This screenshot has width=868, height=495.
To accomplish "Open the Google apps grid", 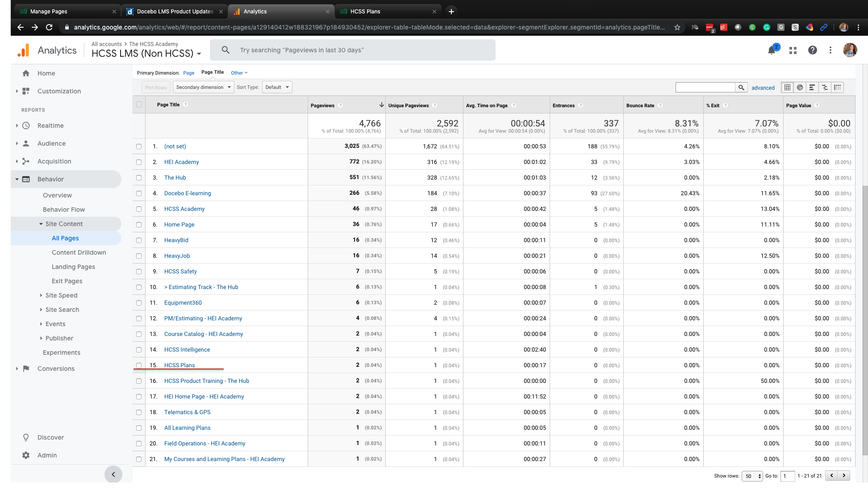I will 793,50.
